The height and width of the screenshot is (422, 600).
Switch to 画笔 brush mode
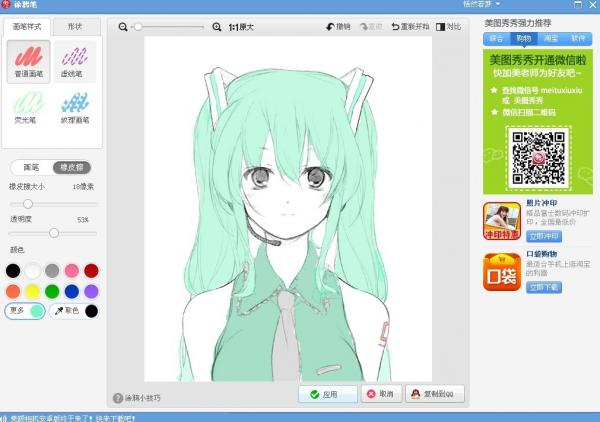(x=32, y=168)
